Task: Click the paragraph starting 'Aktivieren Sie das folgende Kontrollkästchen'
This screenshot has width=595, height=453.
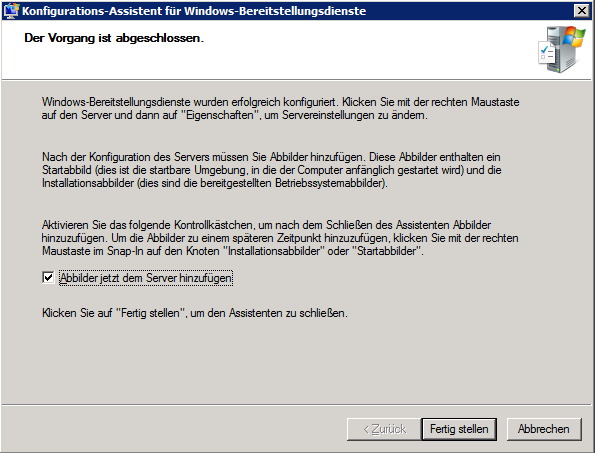Action: (x=280, y=238)
